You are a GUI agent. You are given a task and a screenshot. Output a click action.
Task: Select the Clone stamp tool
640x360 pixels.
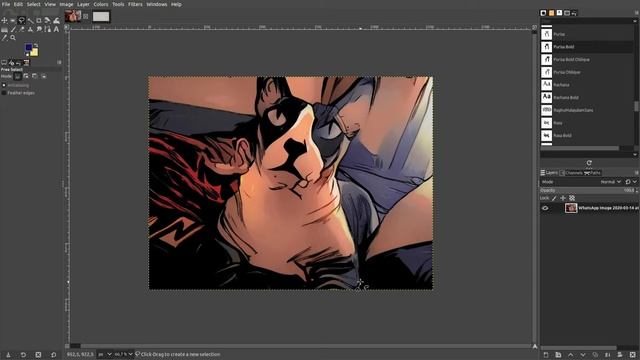[x=30, y=29]
